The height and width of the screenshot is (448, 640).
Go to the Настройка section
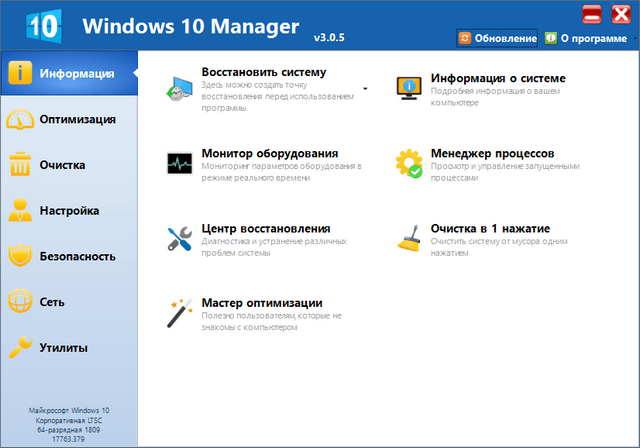coord(69,210)
